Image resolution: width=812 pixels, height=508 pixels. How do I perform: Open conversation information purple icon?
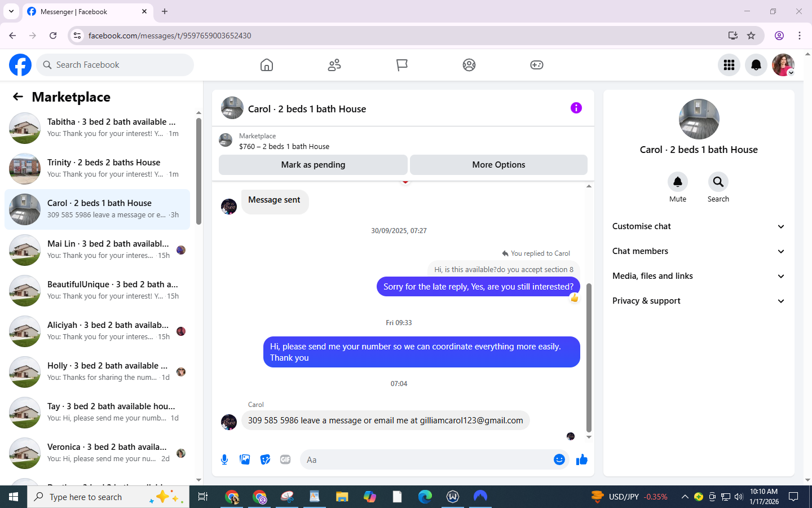(576, 108)
